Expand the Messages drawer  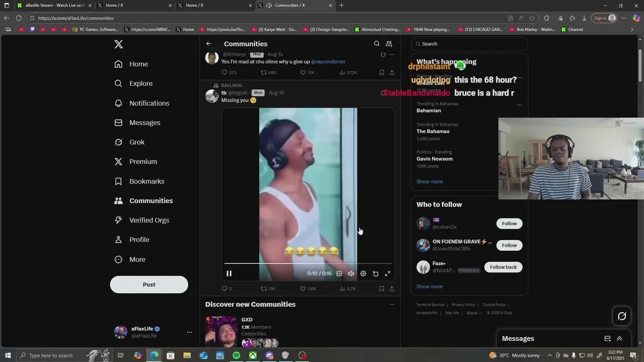[619, 339]
